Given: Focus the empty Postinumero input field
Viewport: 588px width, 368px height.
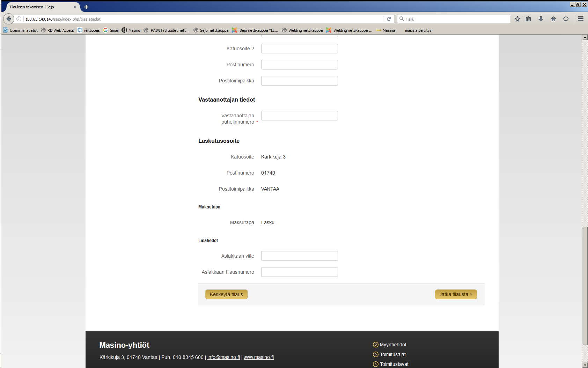Looking at the screenshot, I should 300,65.
